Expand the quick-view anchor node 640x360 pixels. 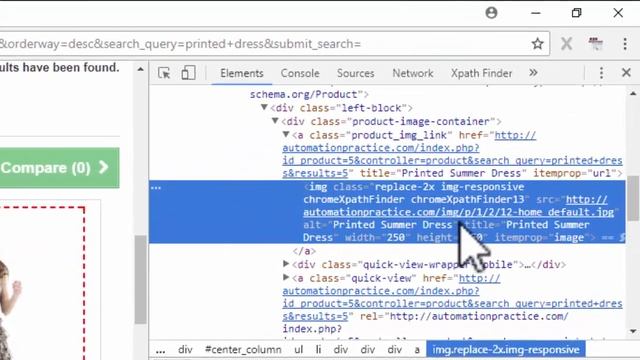point(286,278)
